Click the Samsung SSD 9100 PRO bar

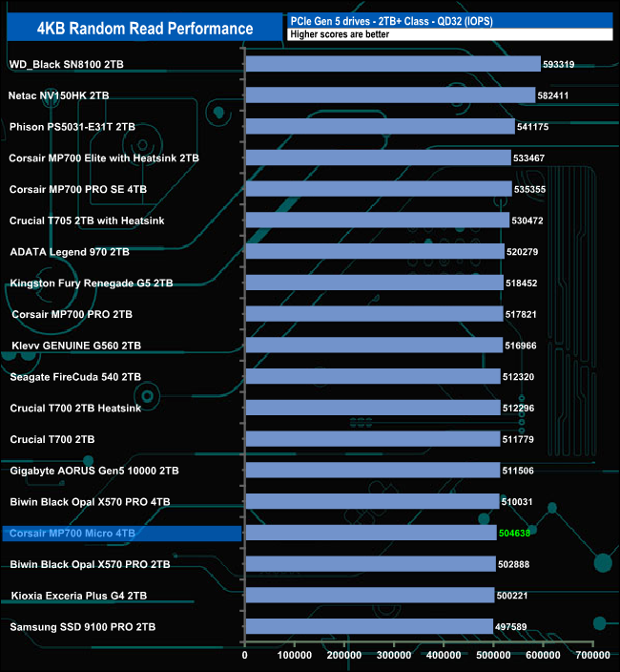369,626
